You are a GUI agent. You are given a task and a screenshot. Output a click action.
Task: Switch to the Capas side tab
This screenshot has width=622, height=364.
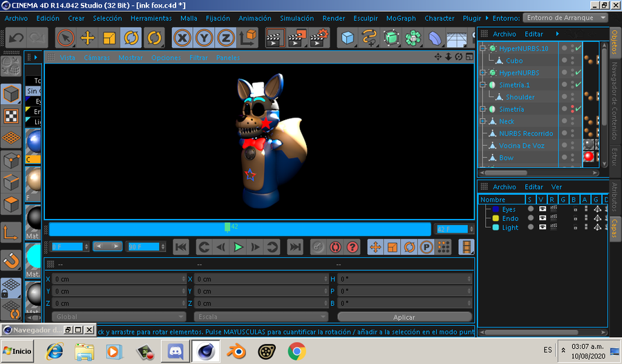(x=614, y=228)
